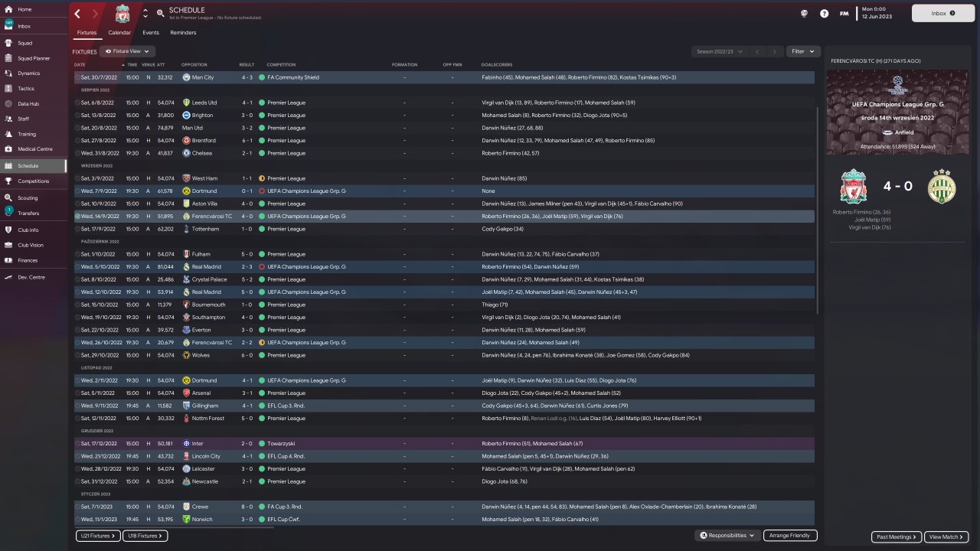
Task: Click the back navigation arrow
Action: [x=78, y=14]
